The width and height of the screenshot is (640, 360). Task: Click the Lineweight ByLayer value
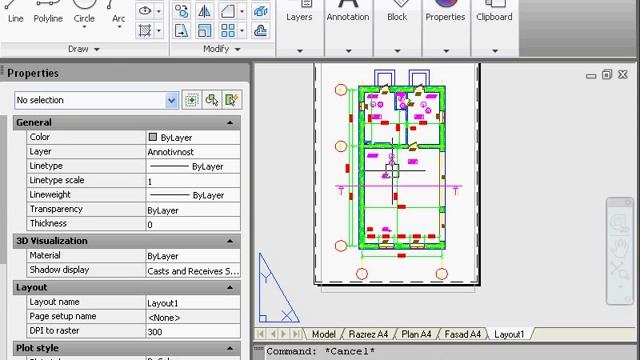click(193, 196)
